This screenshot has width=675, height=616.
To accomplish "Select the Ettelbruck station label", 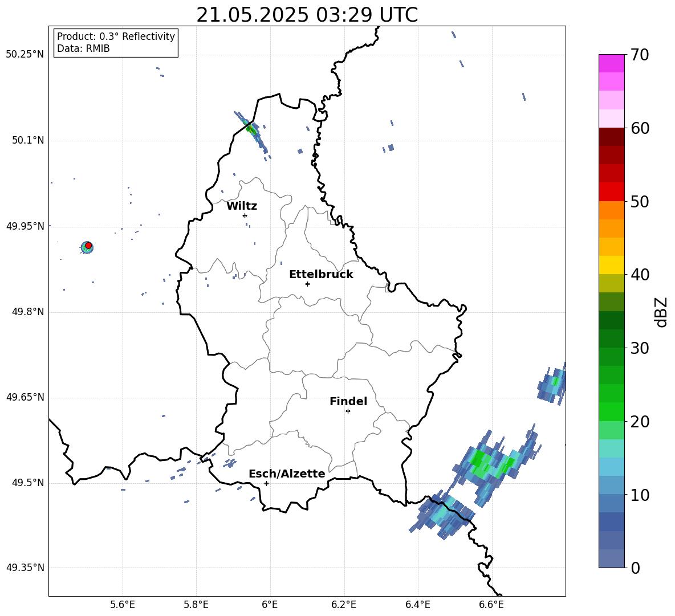I will click(x=321, y=275).
